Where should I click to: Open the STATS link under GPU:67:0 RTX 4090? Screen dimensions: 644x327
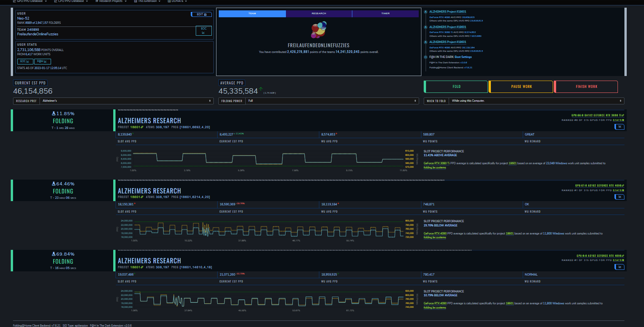618,190
